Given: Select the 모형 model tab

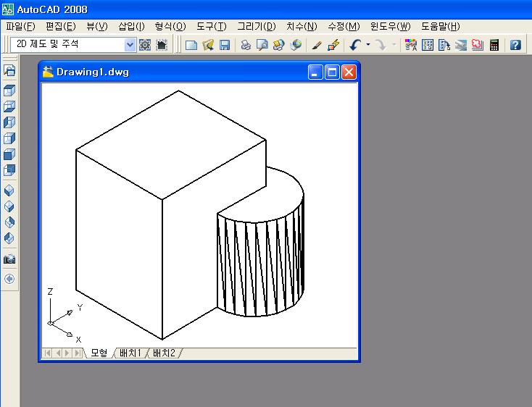Looking at the screenshot, I should 99,353.
